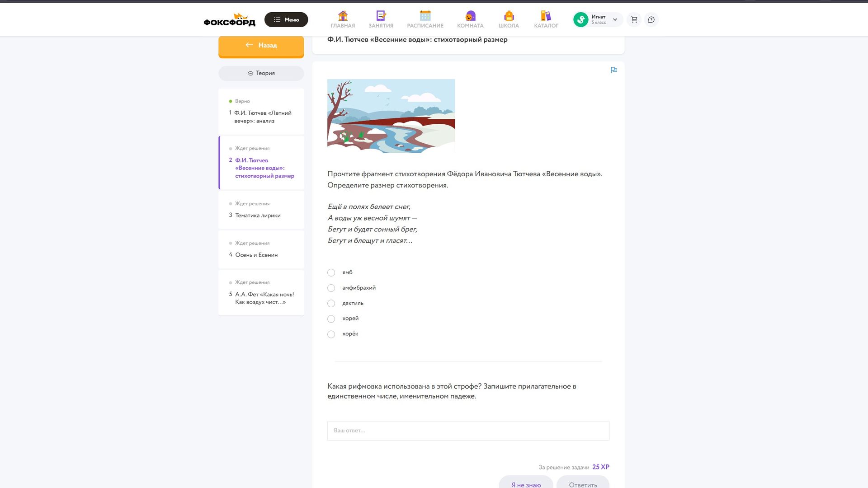868x488 pixels.
Task: Pick the хорёк option
Action: click(x=331, y=334)
